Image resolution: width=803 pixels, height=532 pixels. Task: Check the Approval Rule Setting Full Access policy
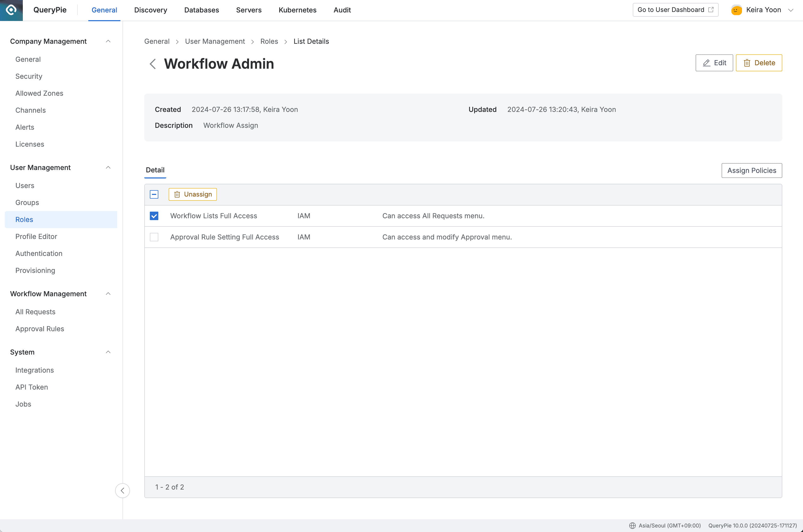click(x=154, y=237)
